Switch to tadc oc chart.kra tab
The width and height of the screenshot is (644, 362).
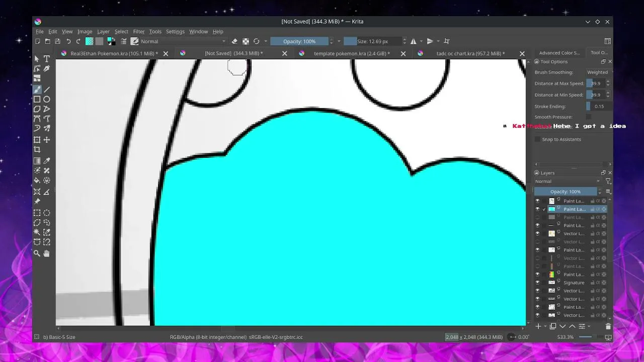pos(470,53)
